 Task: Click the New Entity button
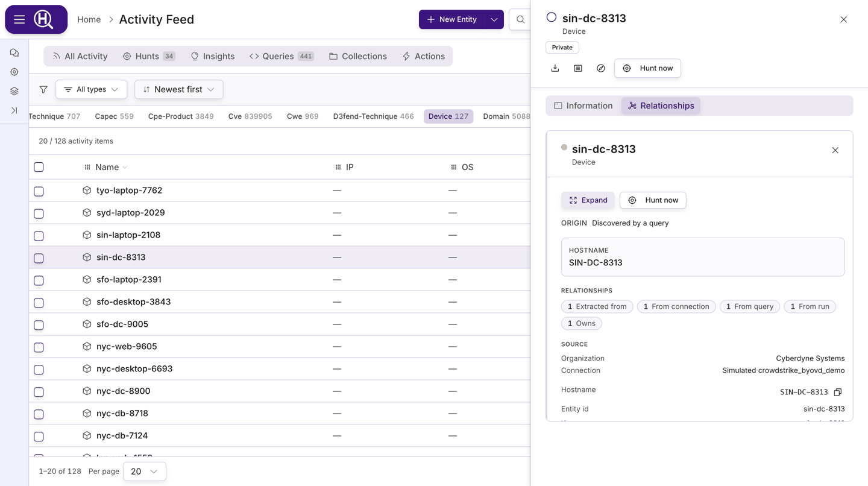tap(452, 19)
